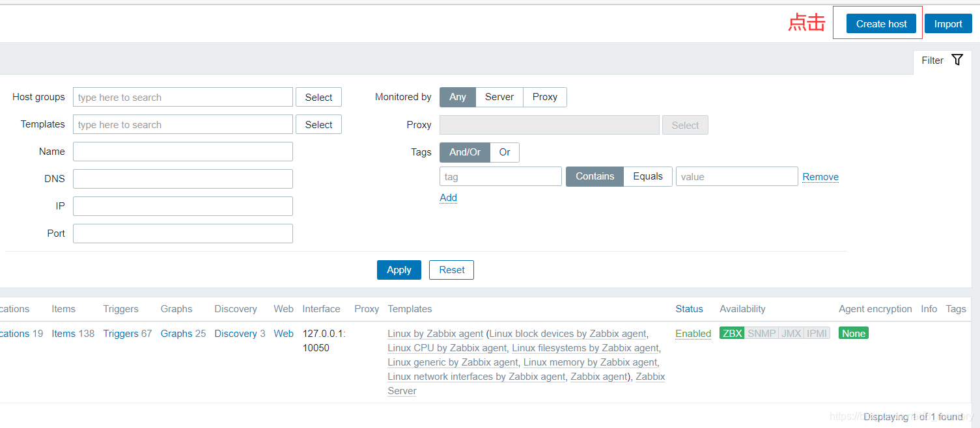Click the interface address 127.0.0.1: 10050
Viewport: 980px width, 428px height.
point(324,341)
